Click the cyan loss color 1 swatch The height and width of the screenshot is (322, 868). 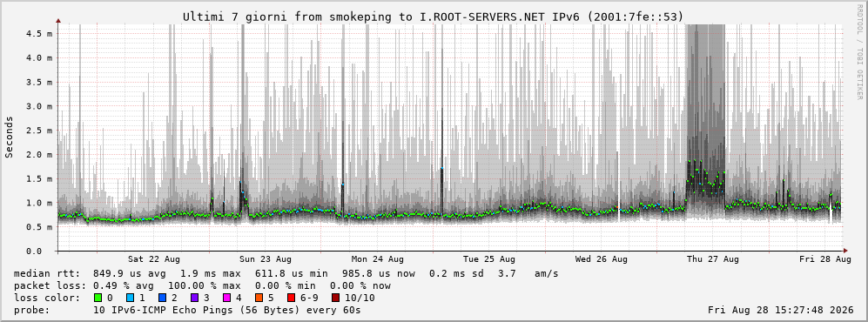pos(130,298)
